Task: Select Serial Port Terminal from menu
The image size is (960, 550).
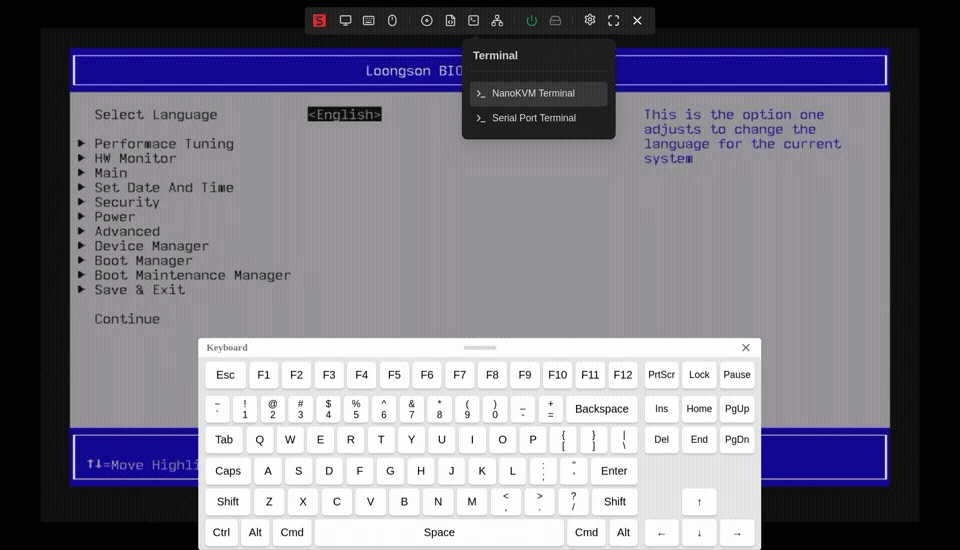Action: (x=539, y=118)
